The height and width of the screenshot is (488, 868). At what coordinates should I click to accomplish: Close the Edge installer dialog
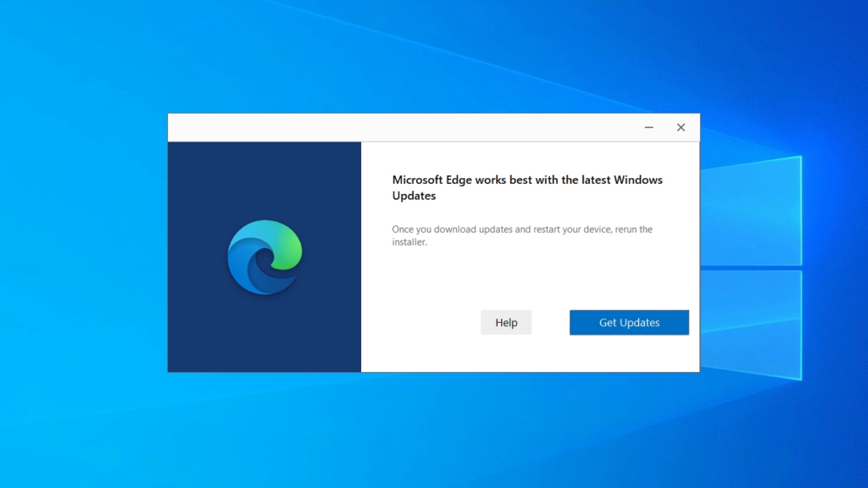point(681,128)
